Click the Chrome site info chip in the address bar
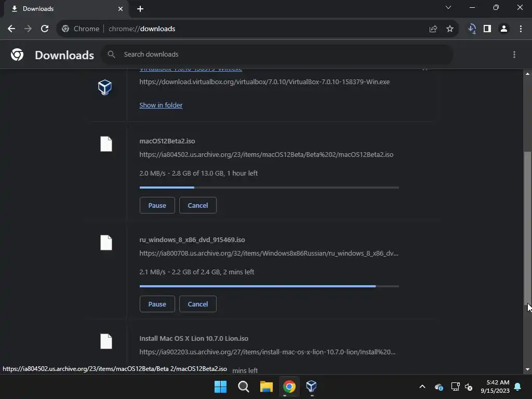 pos(81,29)
